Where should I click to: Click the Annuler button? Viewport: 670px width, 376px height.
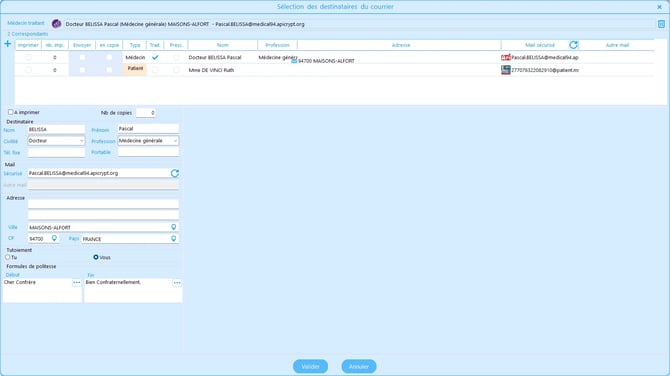pyautogui.click(x=359, y=366)
